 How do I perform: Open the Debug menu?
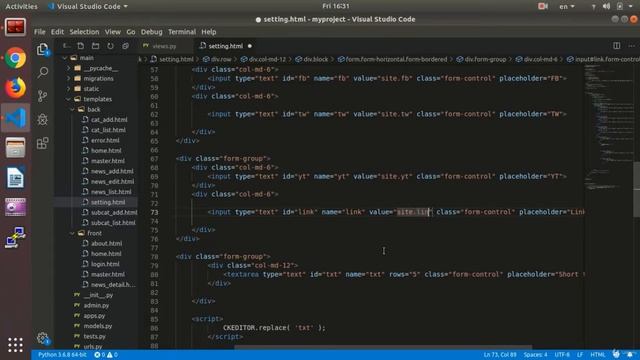151,32
